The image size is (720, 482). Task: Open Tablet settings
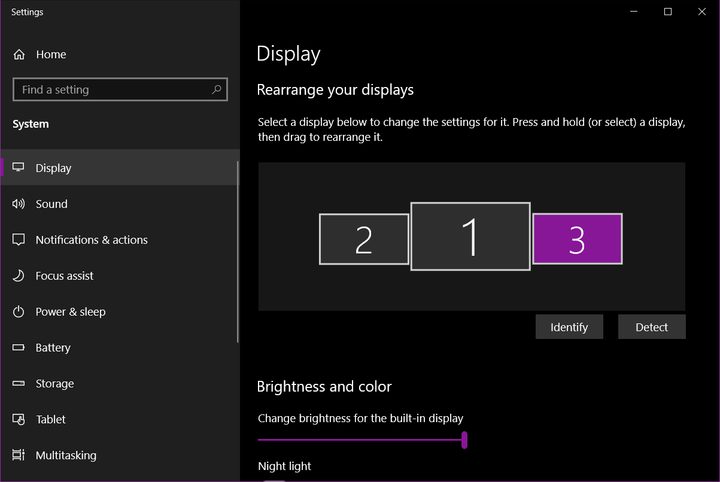(x=119, y=419)
